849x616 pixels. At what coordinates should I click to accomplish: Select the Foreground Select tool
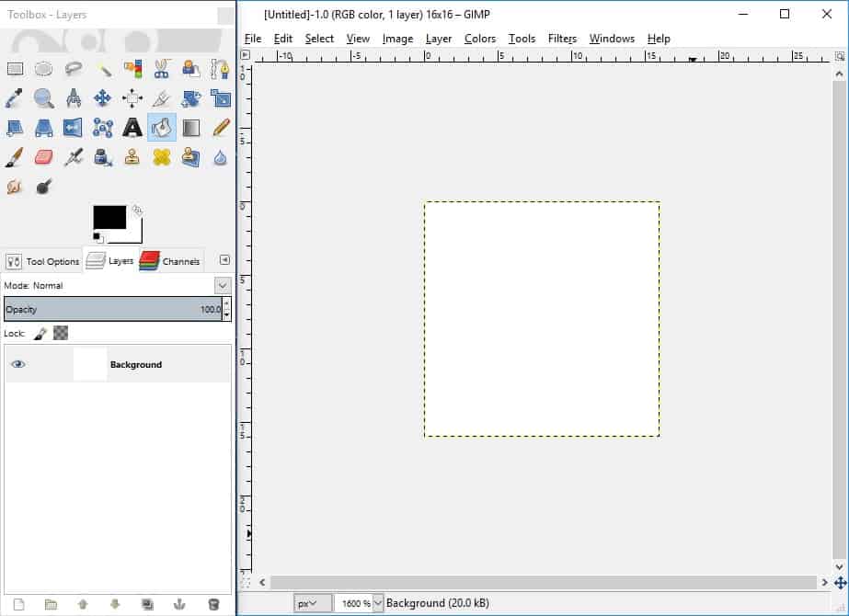190,69
